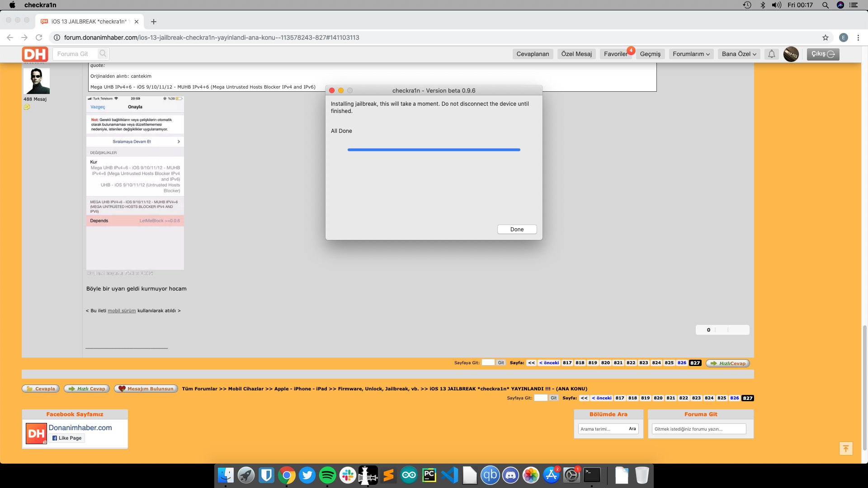Screen dimensions: 868x488
Task: Click Ara button in Bölümde Ara
Action: [x=632, y=429]
